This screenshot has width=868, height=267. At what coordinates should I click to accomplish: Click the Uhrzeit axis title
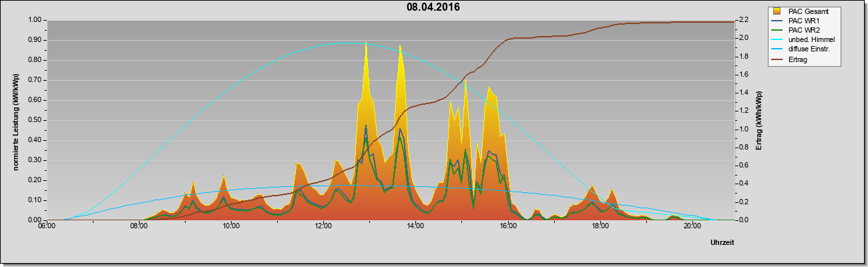click(722, 243)
